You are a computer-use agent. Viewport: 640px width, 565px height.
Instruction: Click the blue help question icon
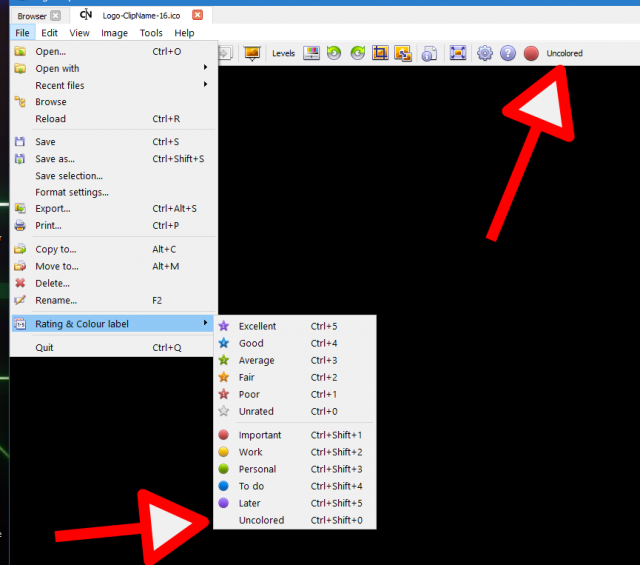[x=508, y=53]
